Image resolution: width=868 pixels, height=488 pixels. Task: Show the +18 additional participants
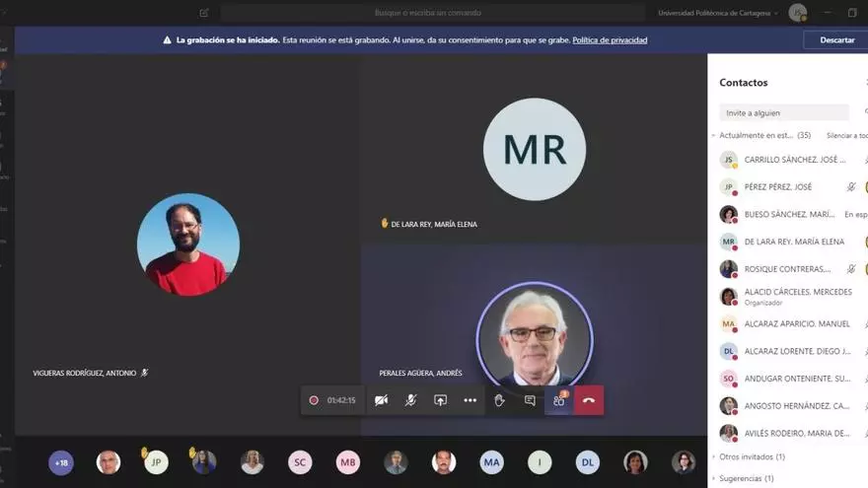click(x=61, y=462)
